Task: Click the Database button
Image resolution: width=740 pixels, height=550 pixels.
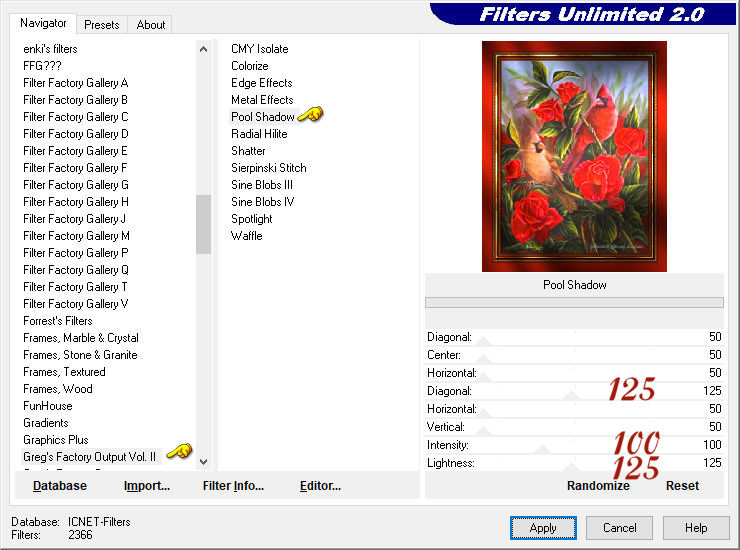Action: [x=60, y=486]
